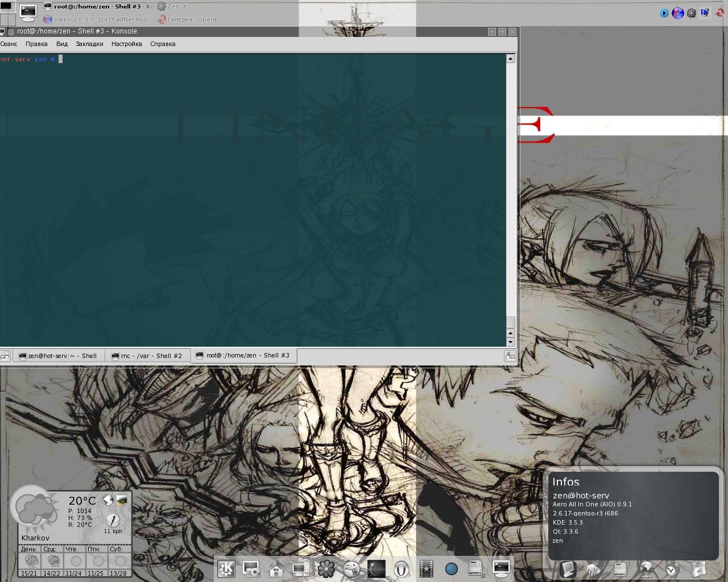Open the clock icon in Infos panel

(672, 569)
